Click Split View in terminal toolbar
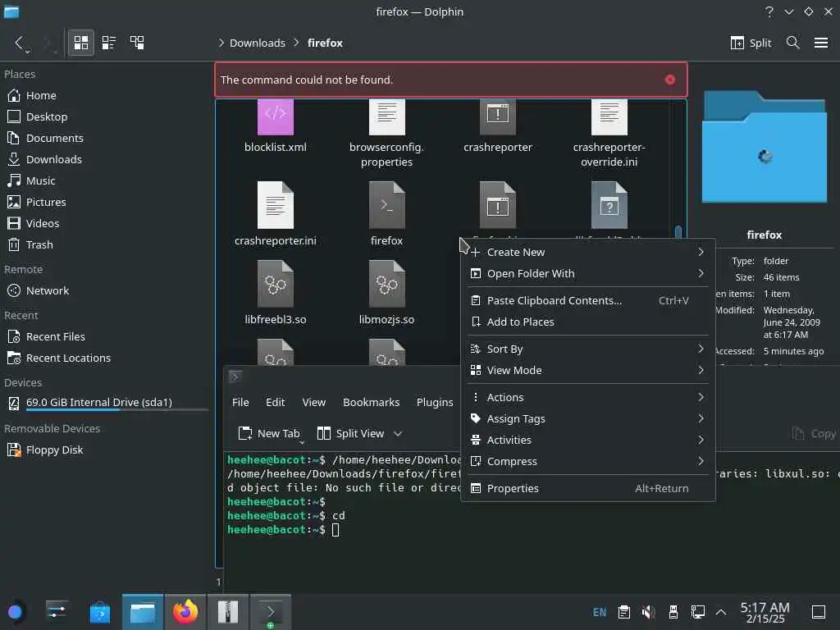The image size is (840, 630). (351, 434)
